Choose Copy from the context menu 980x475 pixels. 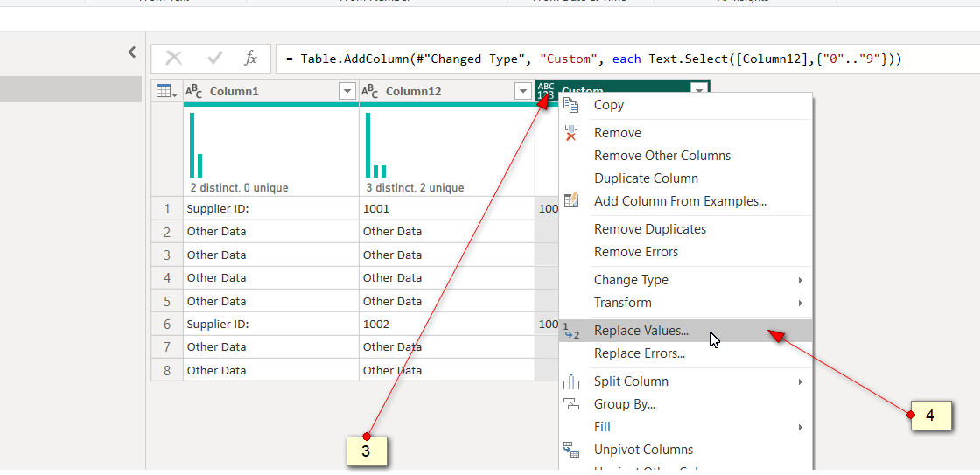[686, 105]
